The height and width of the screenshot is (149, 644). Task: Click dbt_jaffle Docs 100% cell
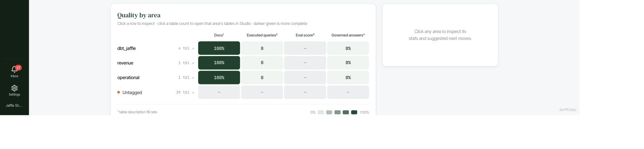click(x=219, y=48)
